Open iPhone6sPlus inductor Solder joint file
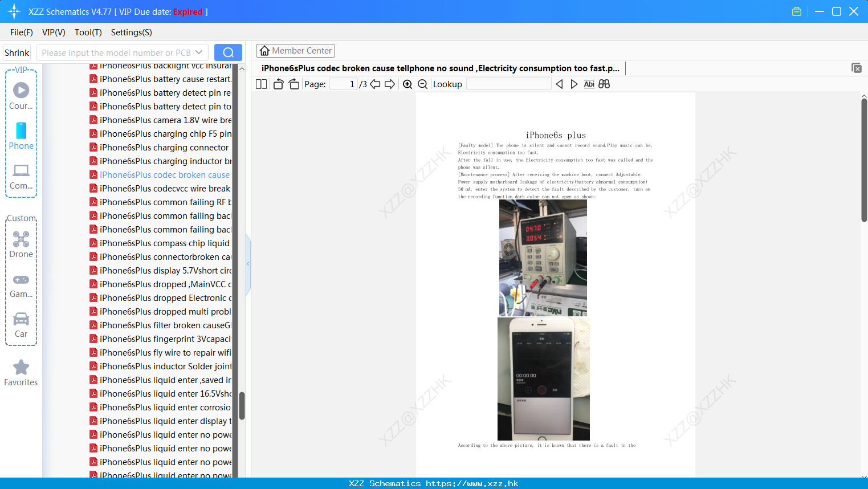Image resolution: width=868 pixels, height=489 pixels. (x=160, y=366)
